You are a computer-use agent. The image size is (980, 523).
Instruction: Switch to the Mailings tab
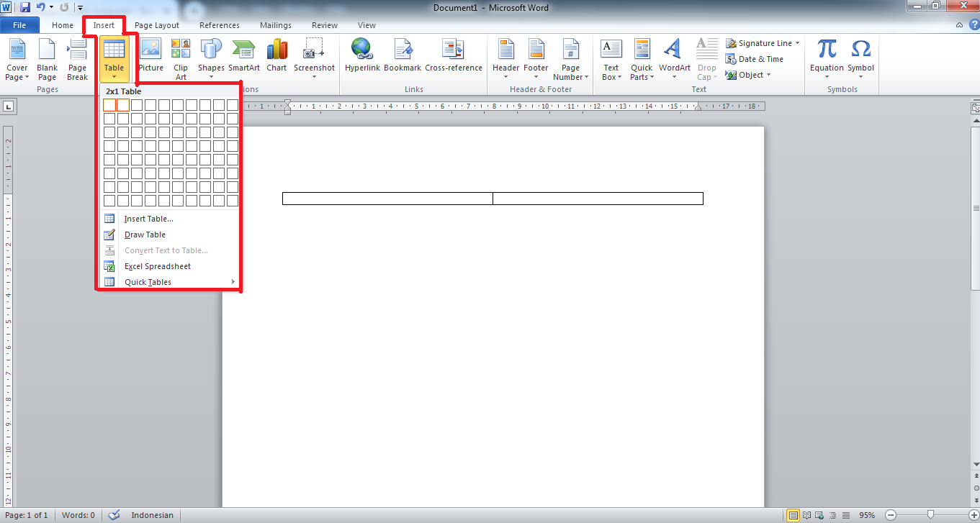point(275,24)
